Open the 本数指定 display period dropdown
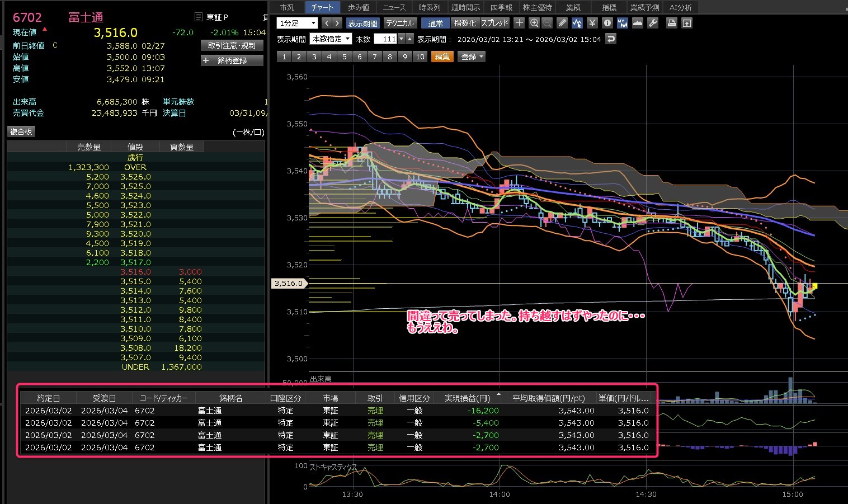848x504 pixels. click(331, 39)
